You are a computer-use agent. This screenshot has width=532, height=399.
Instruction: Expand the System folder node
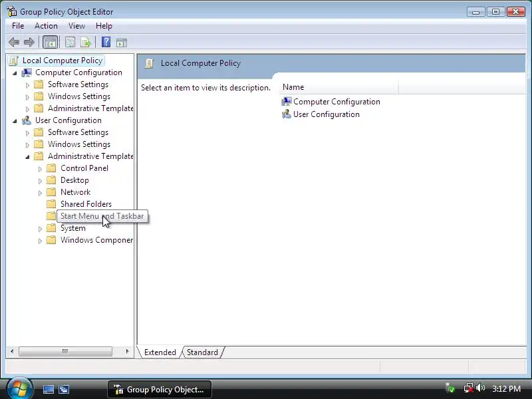pyautogui.click(x=40, y=229)
